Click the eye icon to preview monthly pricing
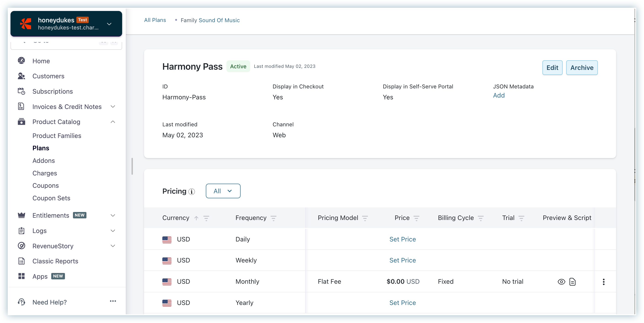Image resolution: width=644 pixels, height=323 pixels. click(x=561, y=281)
